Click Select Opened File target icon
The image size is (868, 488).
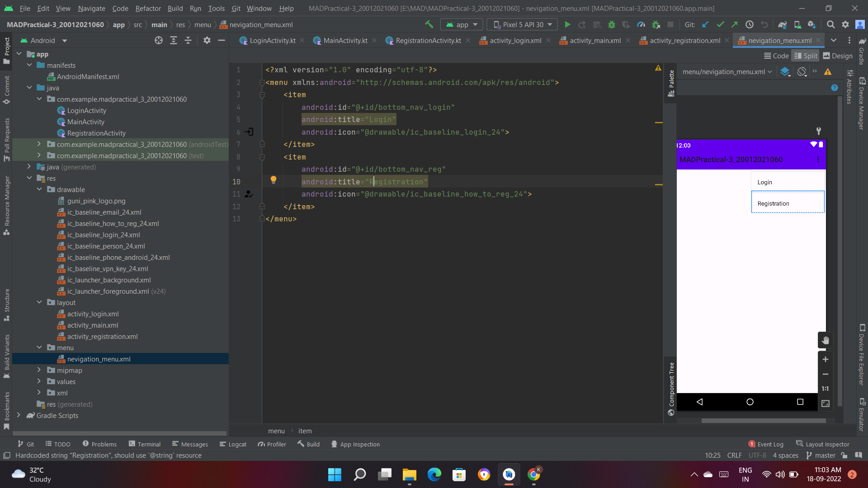pyautogui.click(x=159, y=40)
